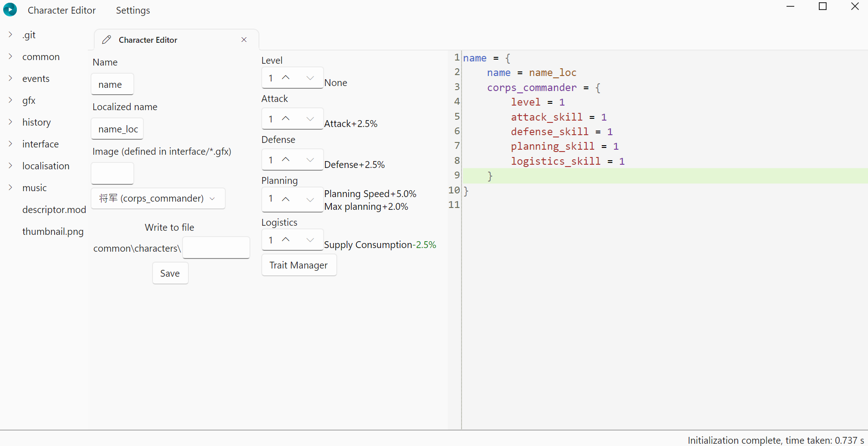Click the initialization status bar message
The width and height of the screenshot is (868, 446).
776,440
